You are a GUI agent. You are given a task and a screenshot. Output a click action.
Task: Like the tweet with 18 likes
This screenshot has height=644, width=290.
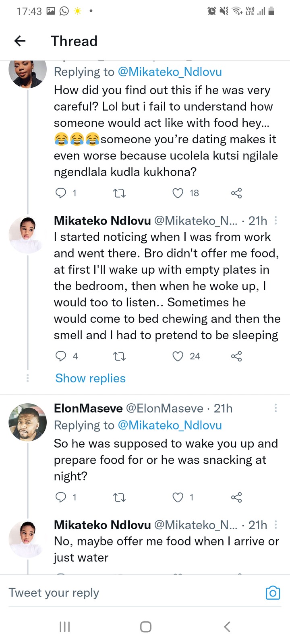click(178, 193)
